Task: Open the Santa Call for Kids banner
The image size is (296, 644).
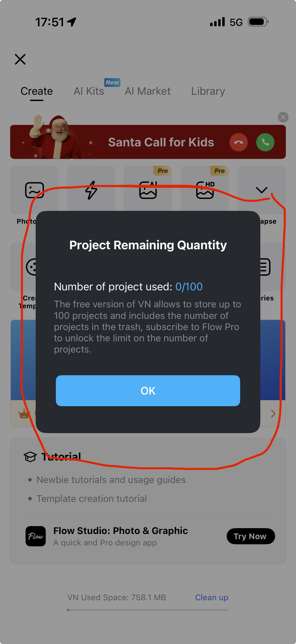Action: pos(161,142)
